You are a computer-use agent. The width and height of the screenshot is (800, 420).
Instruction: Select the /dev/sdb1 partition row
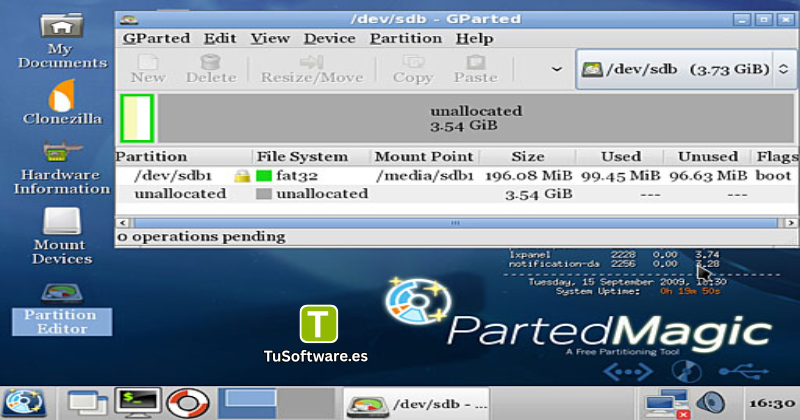[x=457, y=176]
